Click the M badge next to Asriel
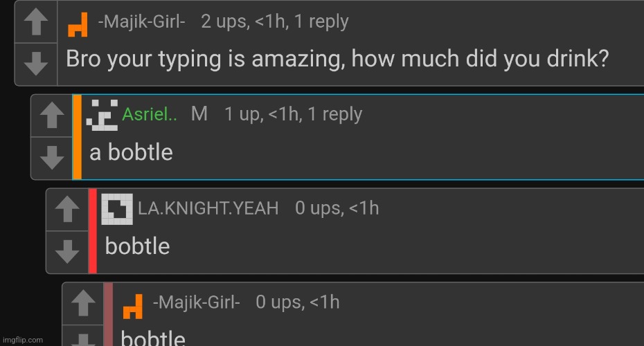Image resolution: width=644 pixels, height=346 pixels. pos(199,114)
